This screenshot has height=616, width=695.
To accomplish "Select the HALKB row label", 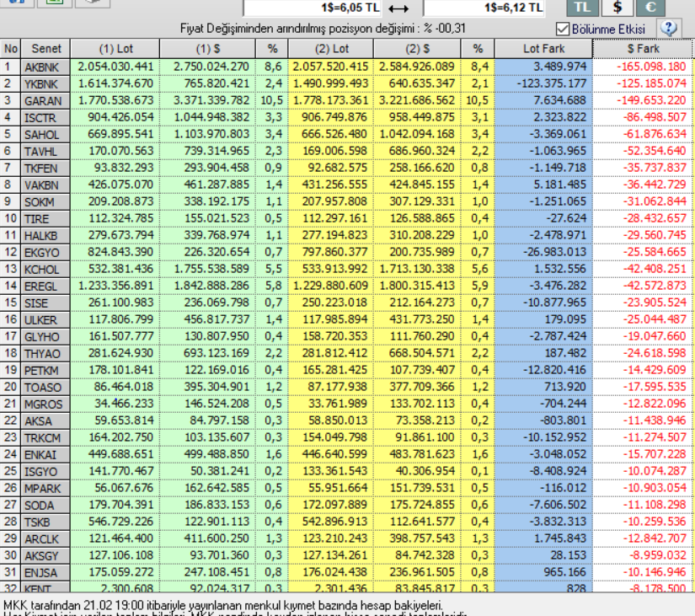I will [45, 236].
